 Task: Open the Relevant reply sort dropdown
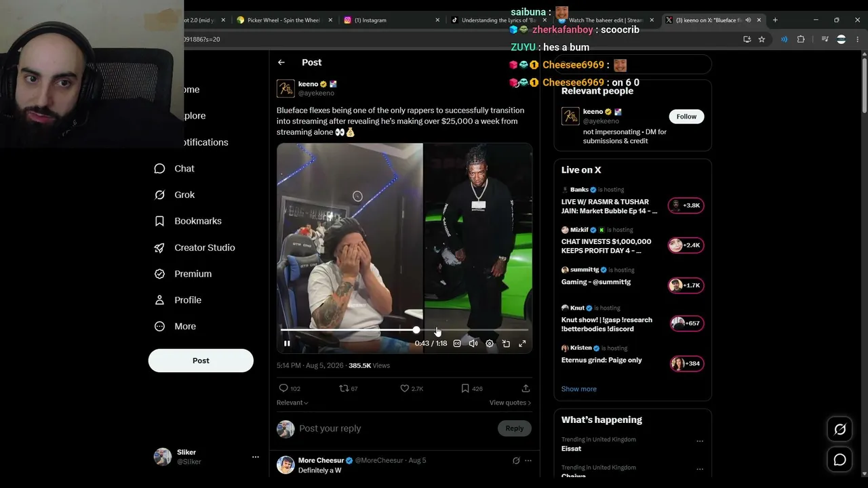[292, 403]
